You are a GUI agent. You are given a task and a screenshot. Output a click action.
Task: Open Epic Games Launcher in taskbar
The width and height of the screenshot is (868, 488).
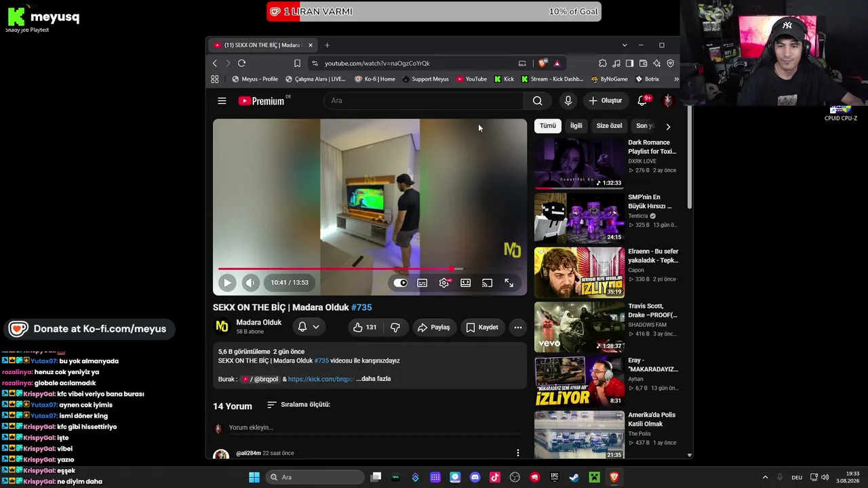555,477
